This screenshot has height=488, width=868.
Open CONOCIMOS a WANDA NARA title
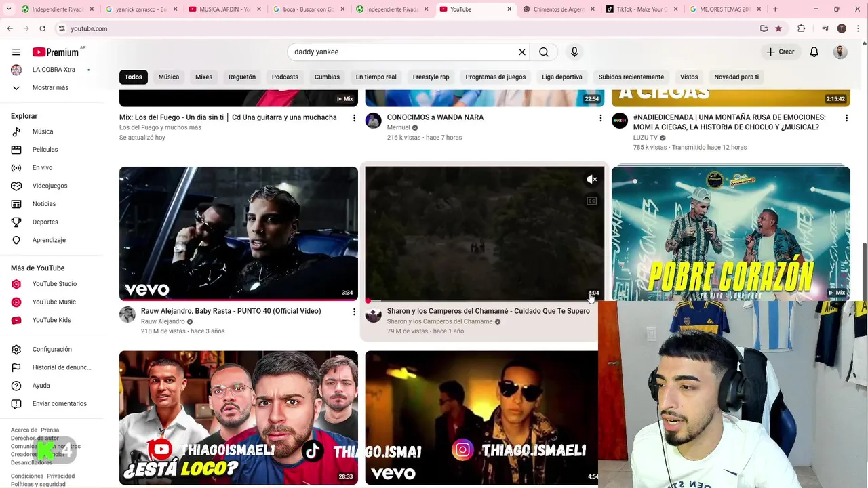435,117
